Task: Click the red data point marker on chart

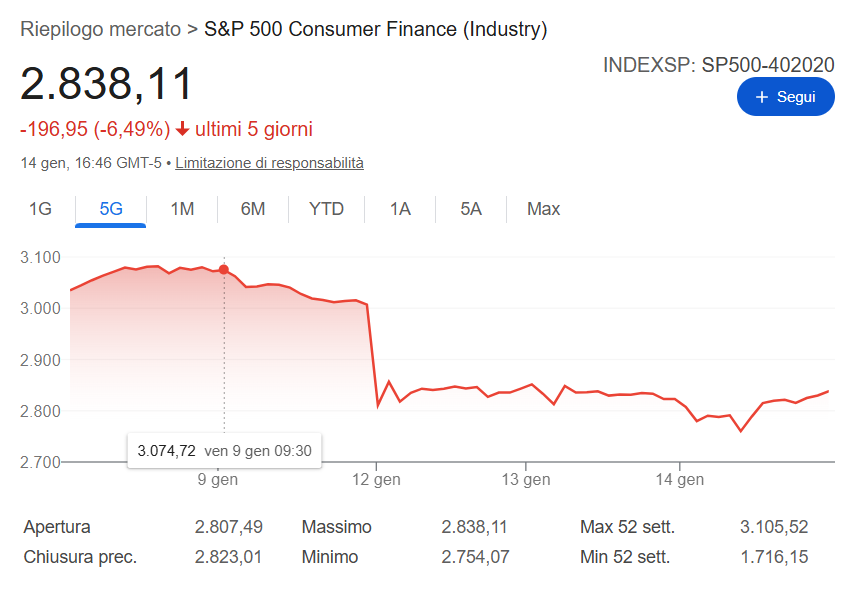Action: [x=223, y=270]
